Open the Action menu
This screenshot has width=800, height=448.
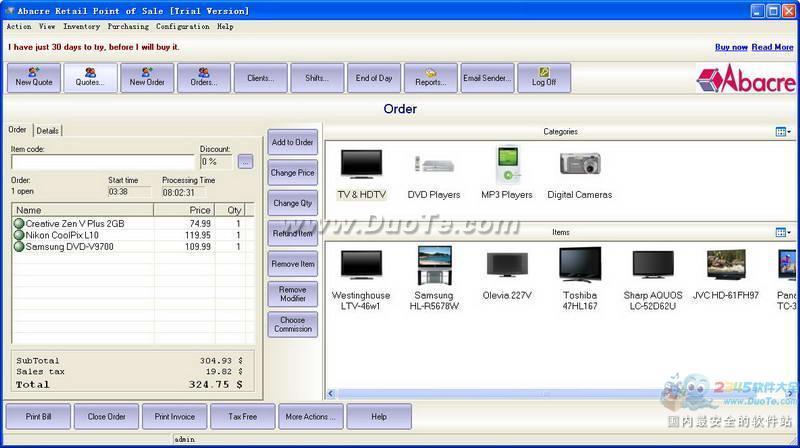point(19,26)
